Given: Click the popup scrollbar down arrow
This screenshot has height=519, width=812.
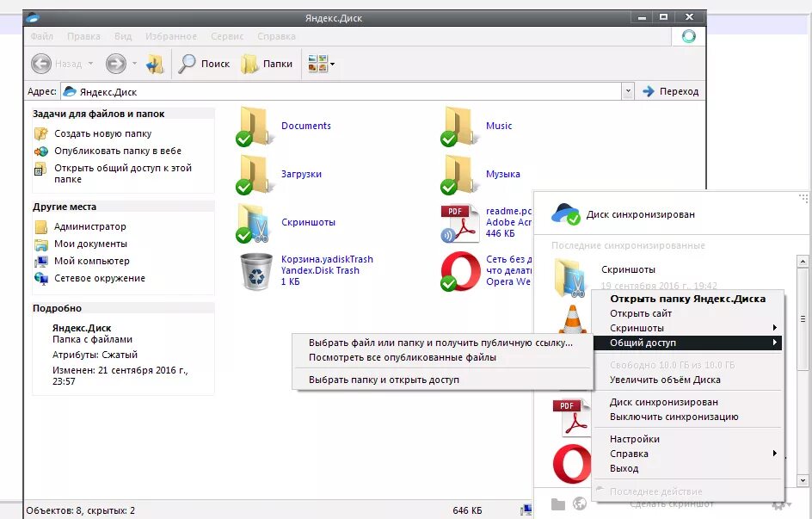Looking at the screenshot, I should coord(803,480).
